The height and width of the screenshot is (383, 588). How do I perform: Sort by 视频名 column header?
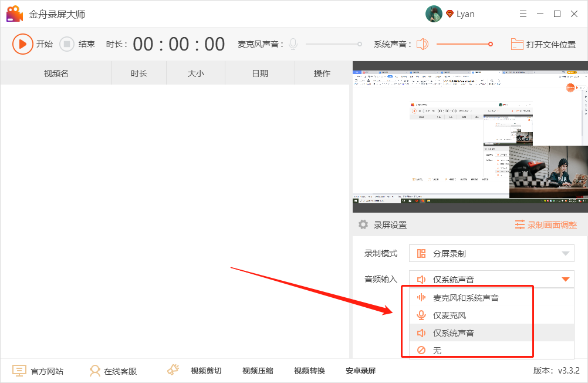pyautogui.click(x=56, y=73)
